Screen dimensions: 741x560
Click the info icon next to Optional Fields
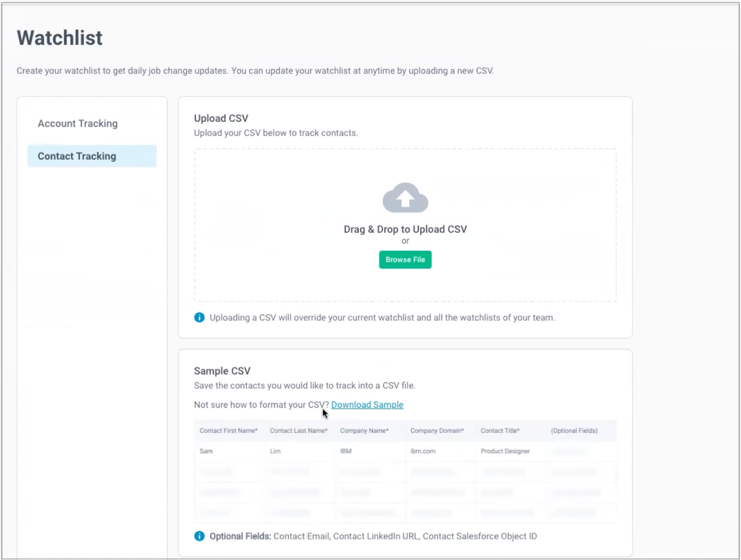tap(199, 536)
